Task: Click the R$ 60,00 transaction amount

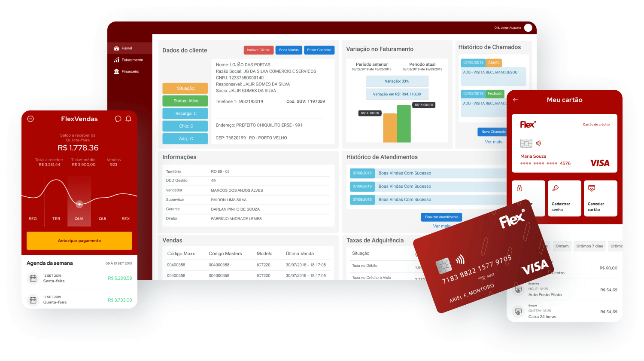Action: coord(608,268)
